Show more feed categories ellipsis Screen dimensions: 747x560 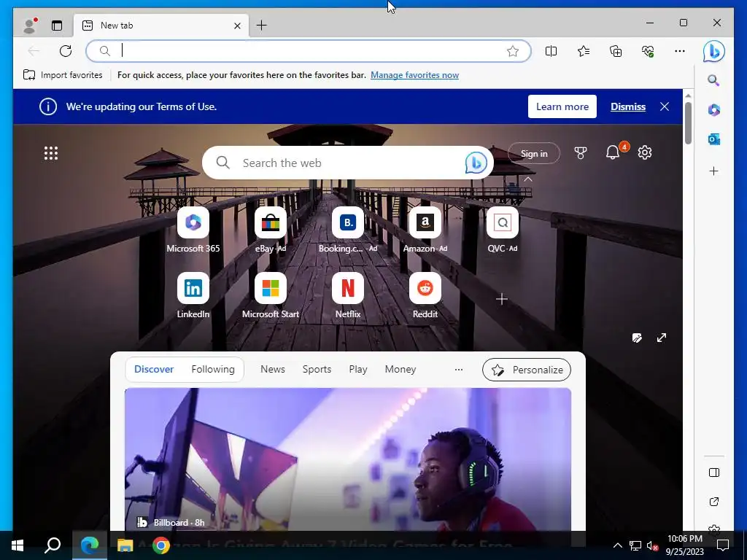click(459, 370)
